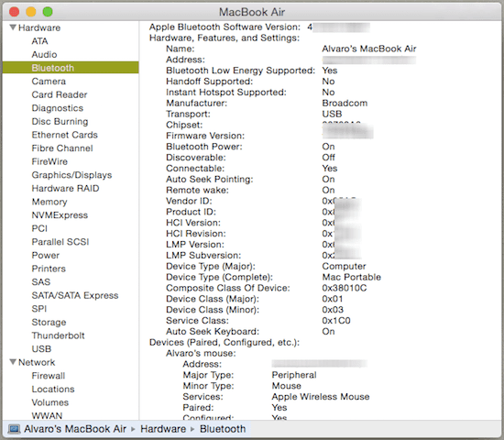Select the Network category label
This screenshot has width=504, height=440.
coord(37,362)
